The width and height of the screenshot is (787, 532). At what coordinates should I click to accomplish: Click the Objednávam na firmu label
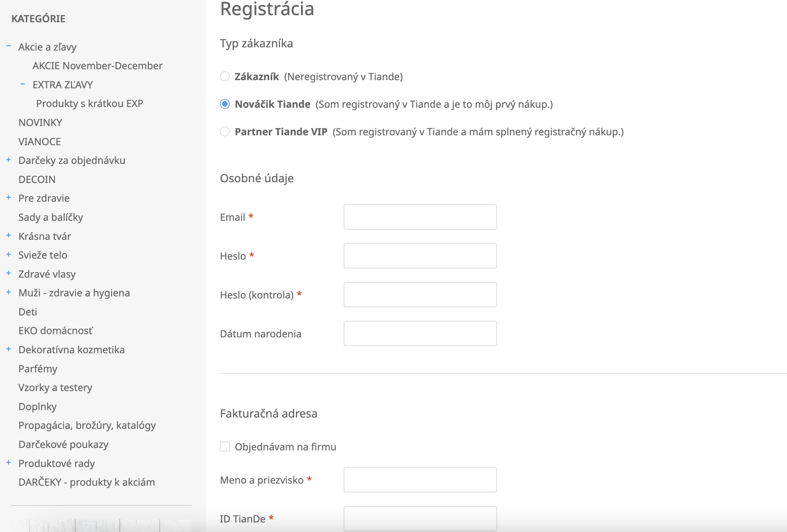tap(285, 447)
